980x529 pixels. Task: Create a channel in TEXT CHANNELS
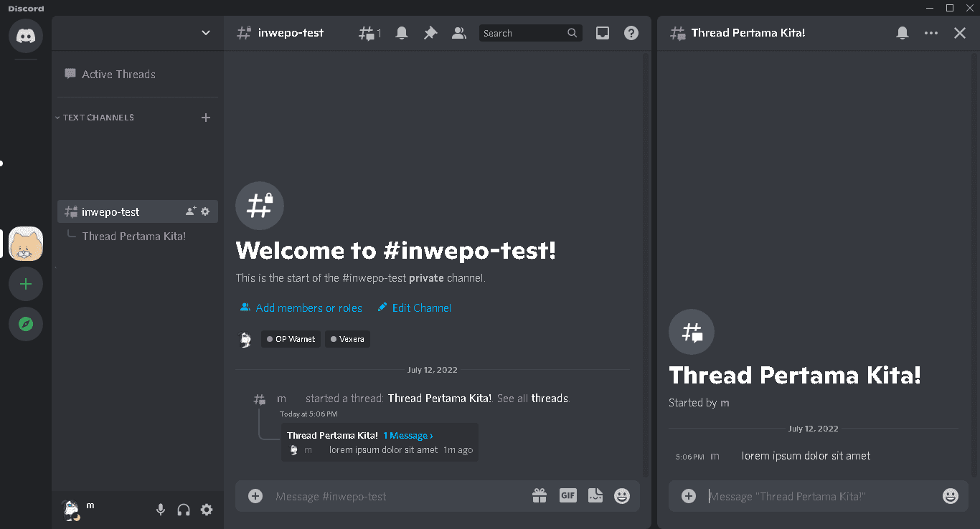[x=206, y=118]
